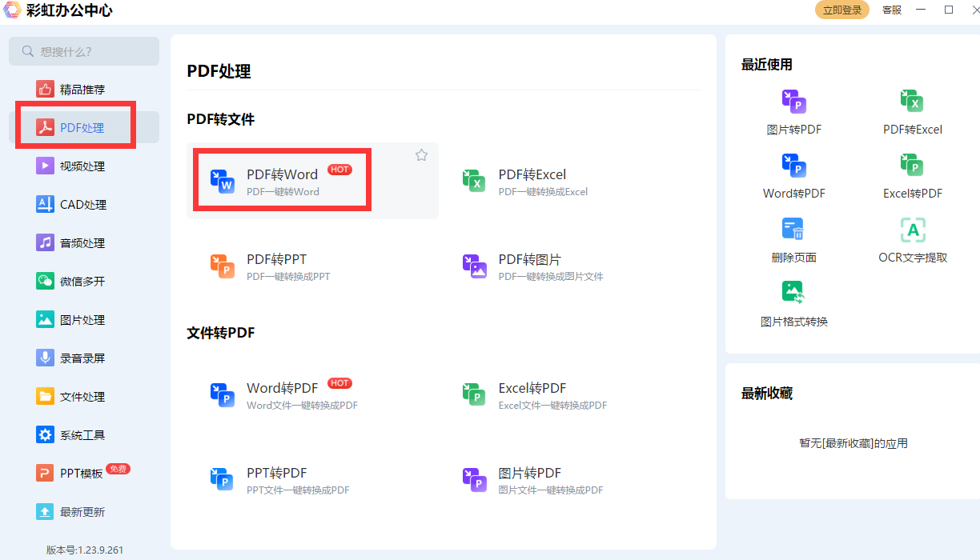The width and height of the screenshot is (980, 560).
Task: Click the search magnifier icon
Action: click(x=28, y=51)
